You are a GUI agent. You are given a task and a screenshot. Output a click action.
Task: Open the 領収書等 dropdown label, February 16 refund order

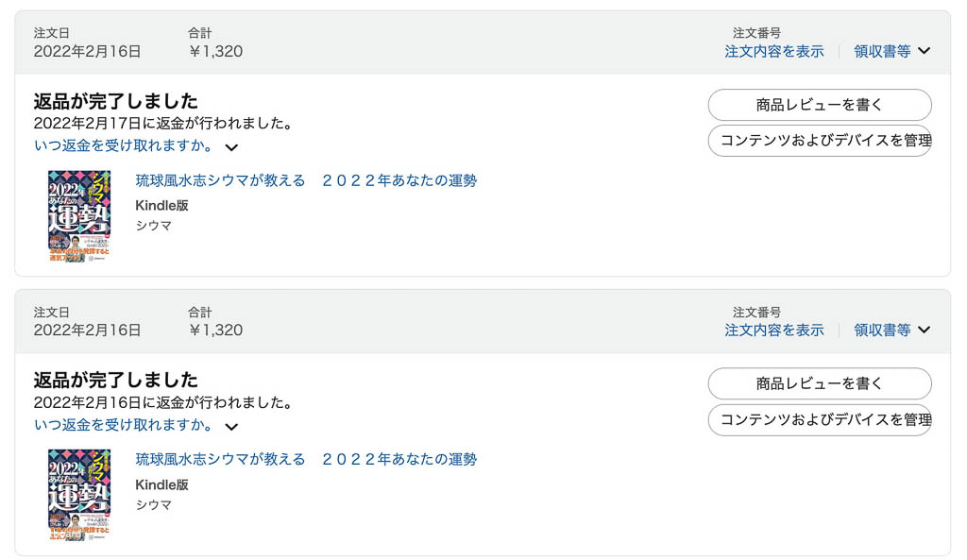click(882, 330)
